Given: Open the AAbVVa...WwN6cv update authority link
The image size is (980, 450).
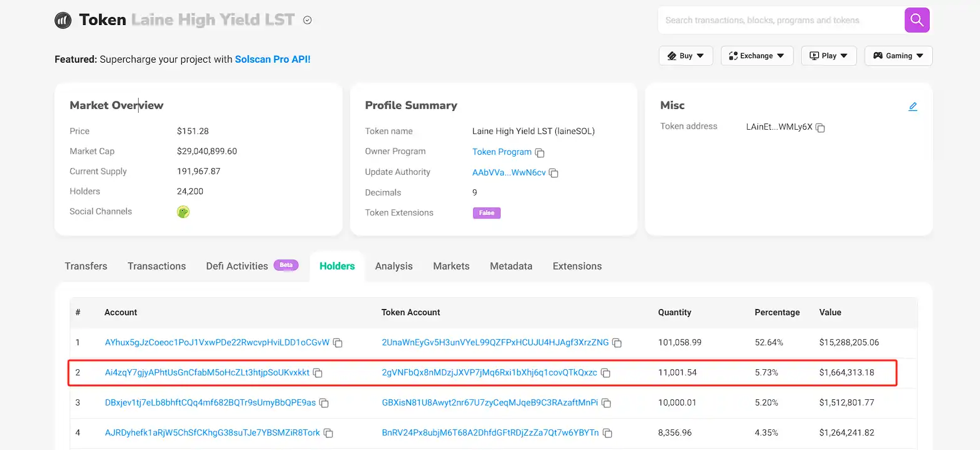Looking at the screenshot, I should (x=509, y=172).
